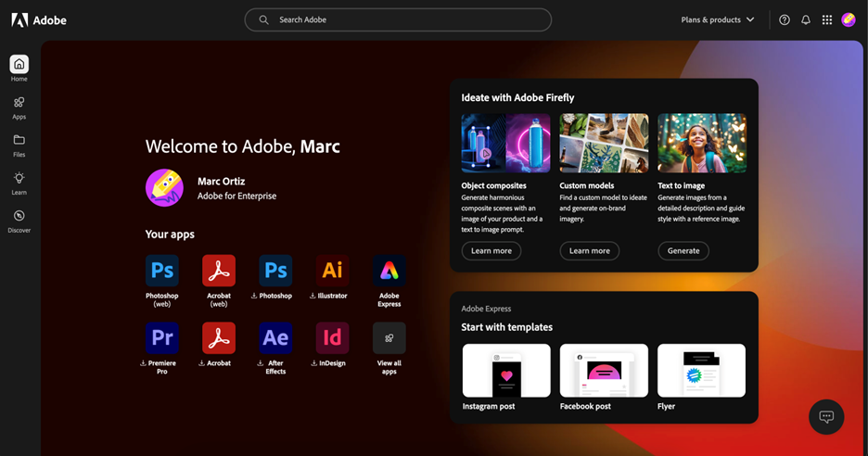Open the Object composites thumbnail
Viewport: 868px width, 456px height.
tap(506, 143)
